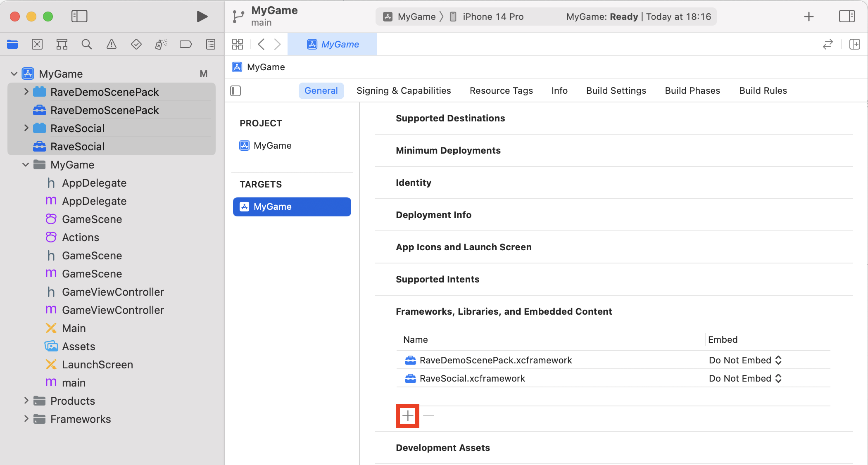Run the project with the play button
The image size is (868, 465).
(202, 17)
